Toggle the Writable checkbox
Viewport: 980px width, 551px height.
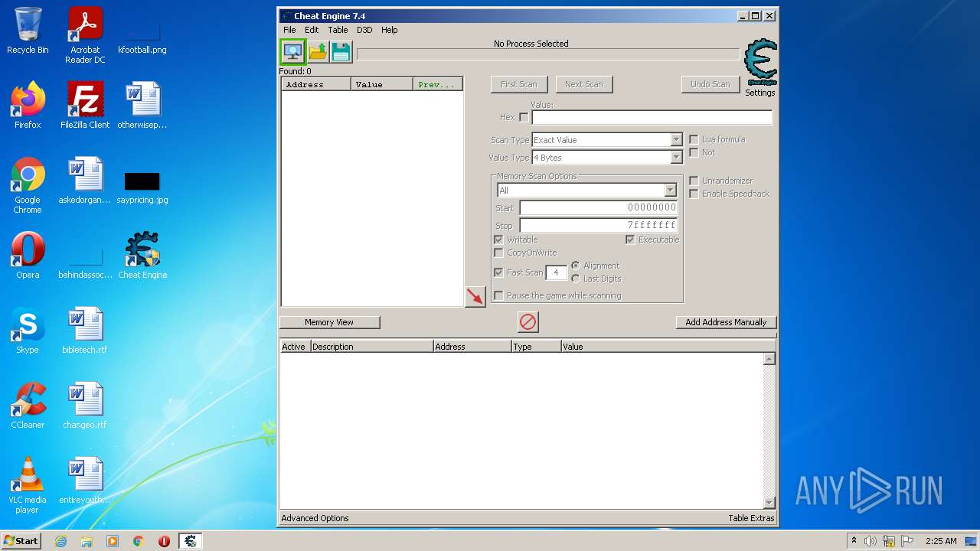(498, 240)
